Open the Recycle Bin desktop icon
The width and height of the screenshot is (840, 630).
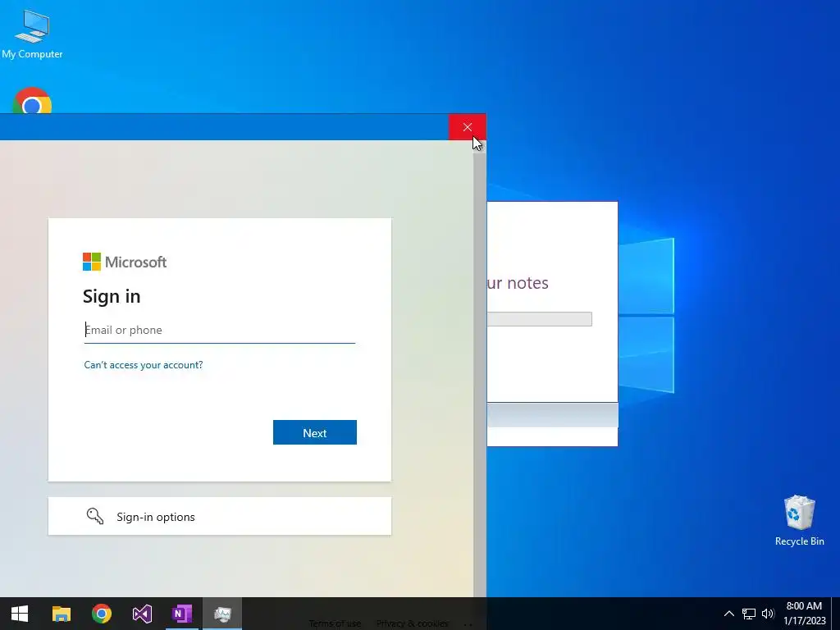(x=799, y=520)
